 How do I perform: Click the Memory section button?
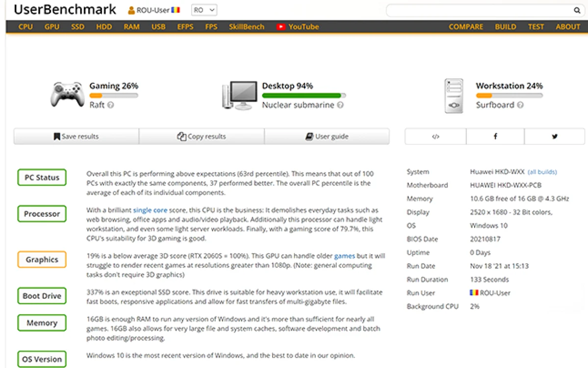[x=42, y=323]
